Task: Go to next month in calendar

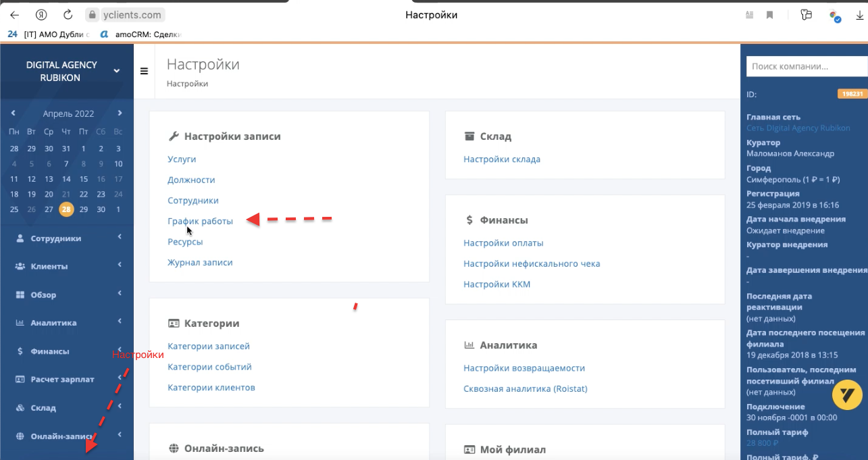Action: pyautogui.click(x=120, y=113)
